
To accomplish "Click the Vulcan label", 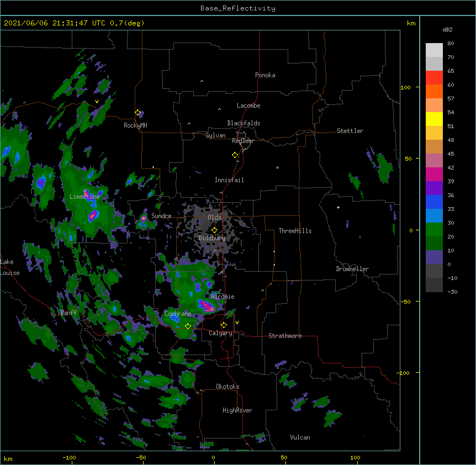I will click(x=300, y=437).
